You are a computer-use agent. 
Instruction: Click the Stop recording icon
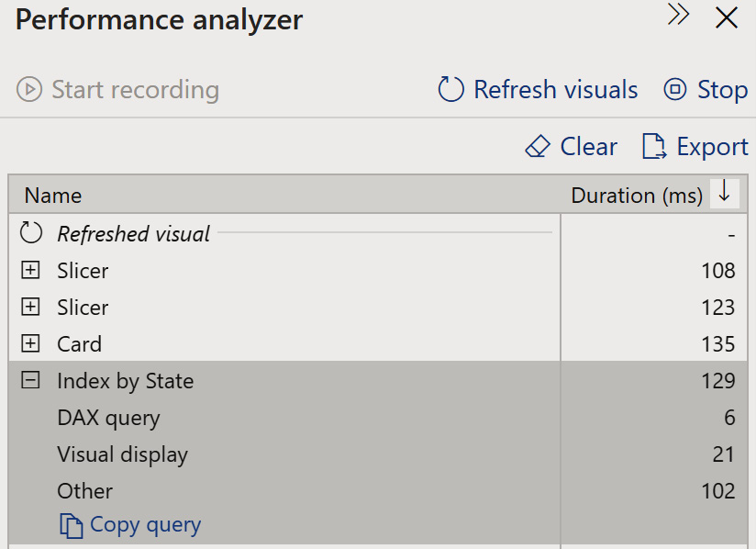[676, 90]
